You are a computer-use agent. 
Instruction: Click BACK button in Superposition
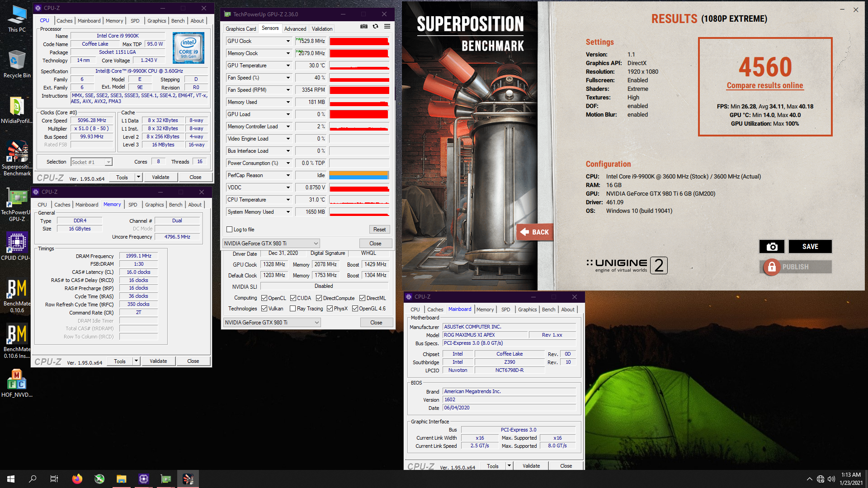click(535, 232)
